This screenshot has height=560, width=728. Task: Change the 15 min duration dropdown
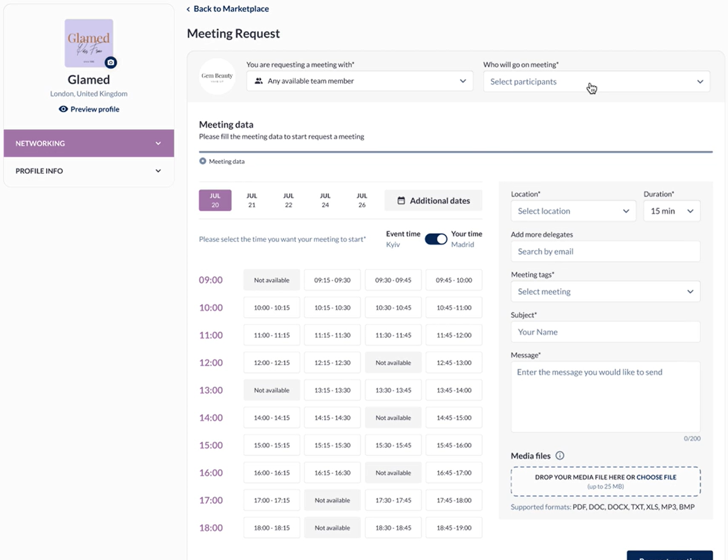[671, 211]
